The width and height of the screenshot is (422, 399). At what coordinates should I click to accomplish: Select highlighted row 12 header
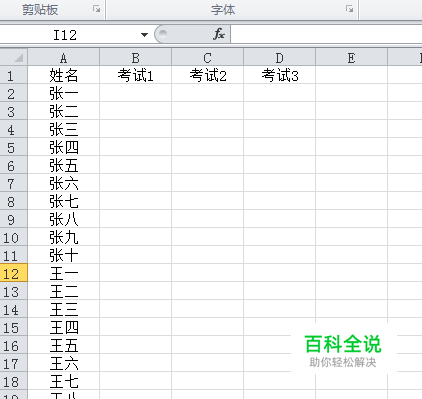pos(13,273)
